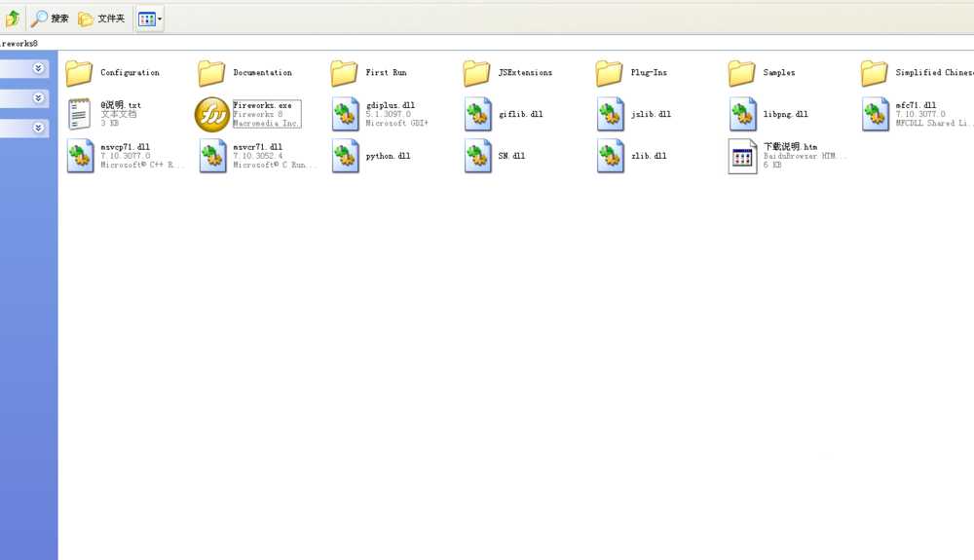
Task: Toggle the 文件夹 folders pane button
Action: (101, 19)
